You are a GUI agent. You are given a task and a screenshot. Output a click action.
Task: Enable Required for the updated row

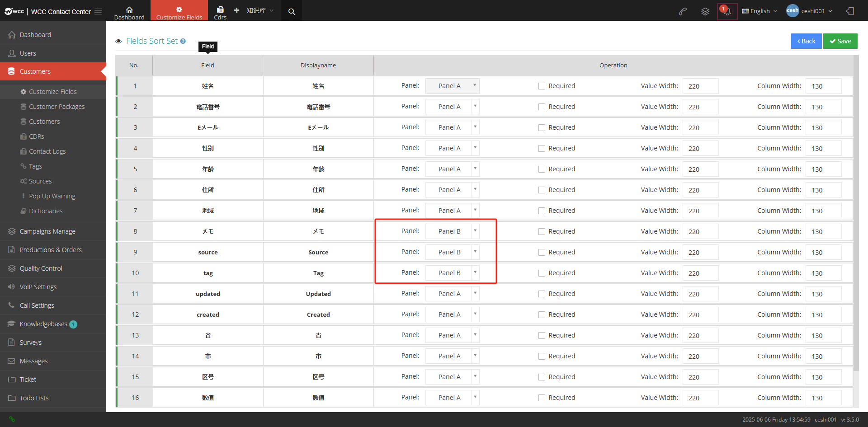click(x=542, y=294)
